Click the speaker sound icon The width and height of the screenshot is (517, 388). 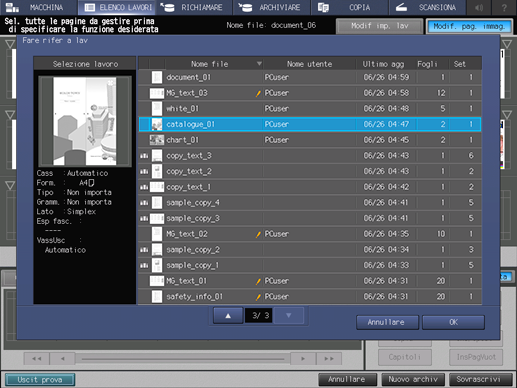tap(479, 7)
